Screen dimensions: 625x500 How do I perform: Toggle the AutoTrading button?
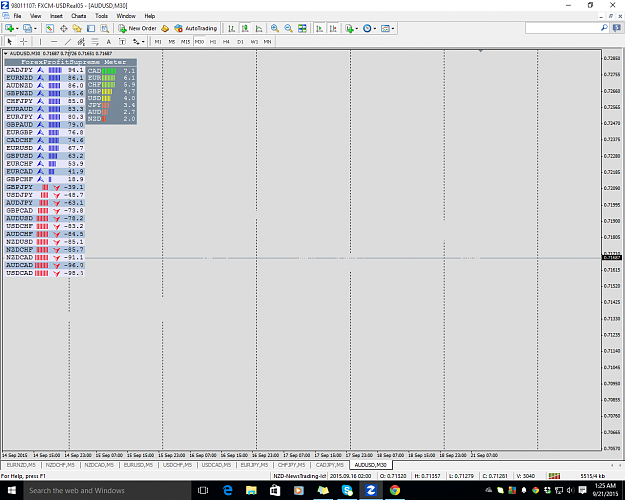196,28
